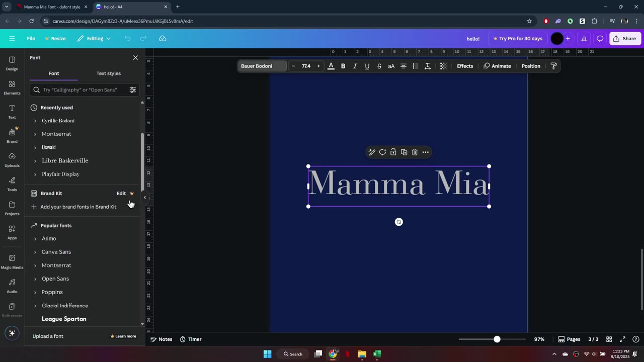The height and width of the screenshot is (362, 644).
Task: Expand Arimo font styles
Action: pos(35,238)
